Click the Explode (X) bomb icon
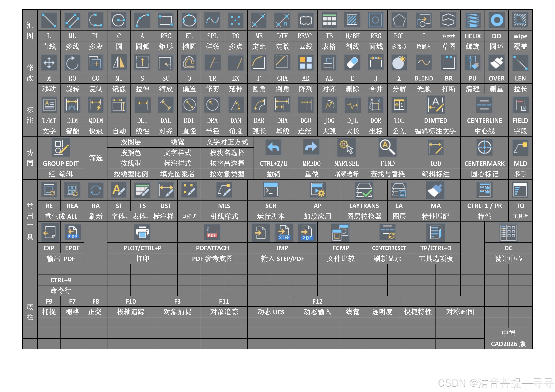 pyautogui.click(x=399, y=63)
